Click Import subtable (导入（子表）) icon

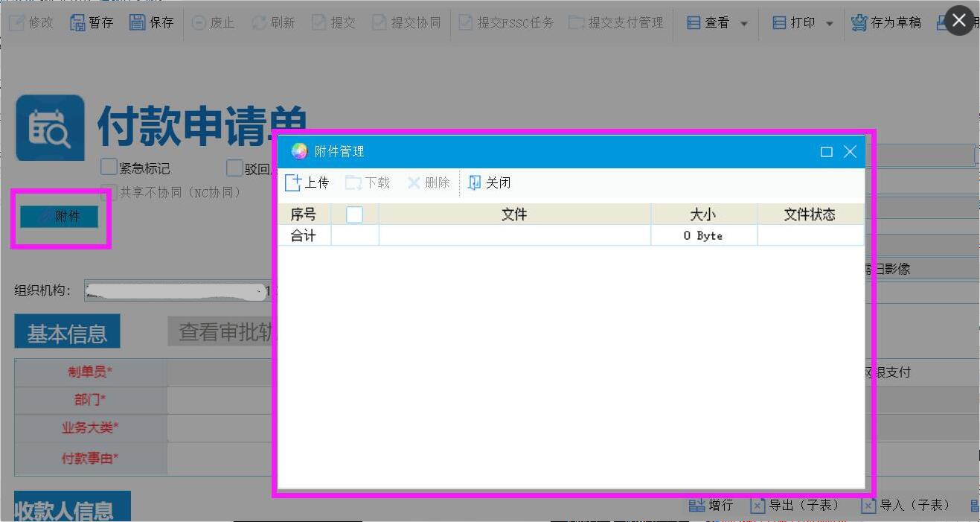pos(868,506)
